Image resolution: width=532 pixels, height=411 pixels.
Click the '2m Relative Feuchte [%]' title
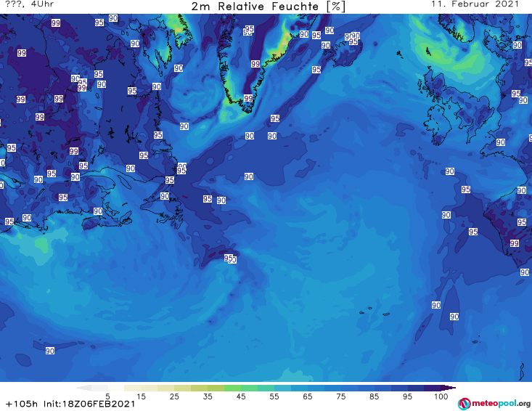click(269, 7)
